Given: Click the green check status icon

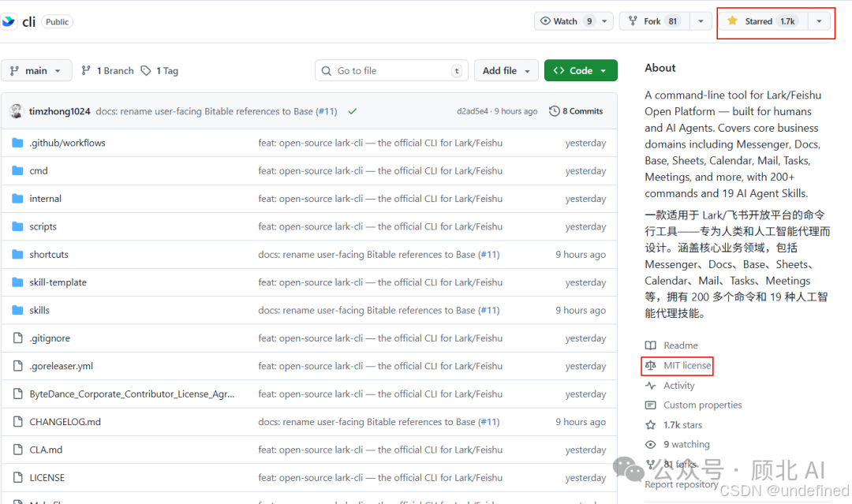Looking at the screenshot, I should 353,111.
